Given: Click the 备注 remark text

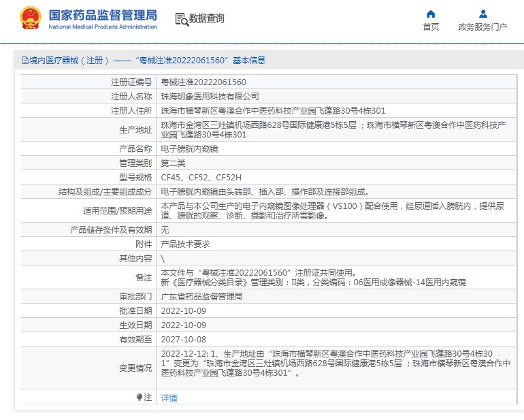Looking at the screenshot, I should click(314, 278).
